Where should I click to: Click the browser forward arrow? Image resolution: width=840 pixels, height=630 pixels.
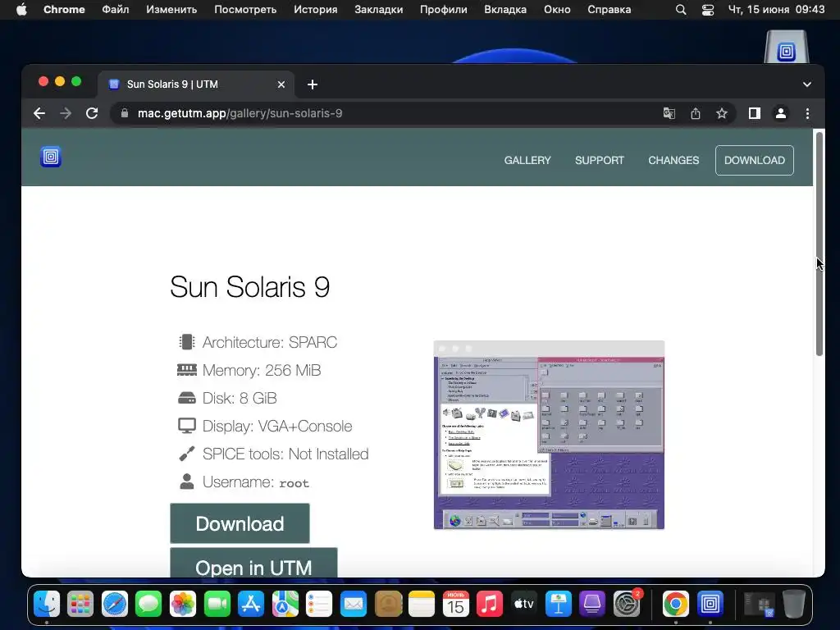66,113
